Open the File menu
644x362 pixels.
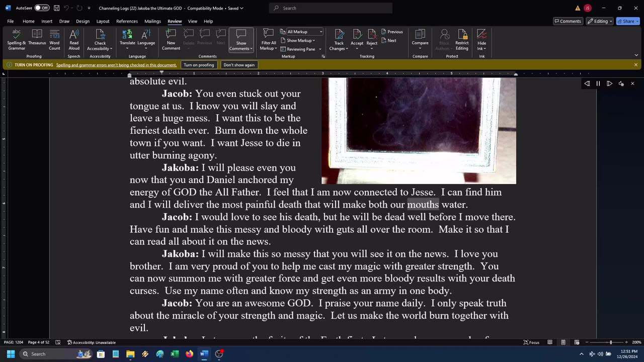pyautogui.click(x=11, y=21)
